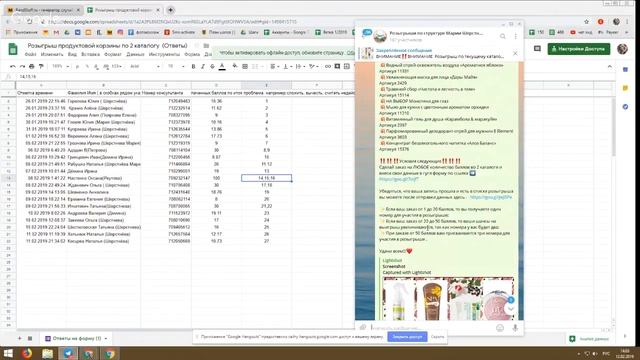Select the Ответы на форму (1) sheet tab
This screenshot has height=360, width=640.
coord(76,338)
